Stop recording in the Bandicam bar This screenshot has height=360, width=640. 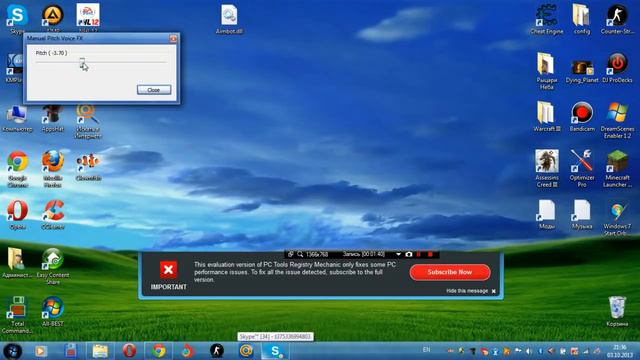[430, 254]
